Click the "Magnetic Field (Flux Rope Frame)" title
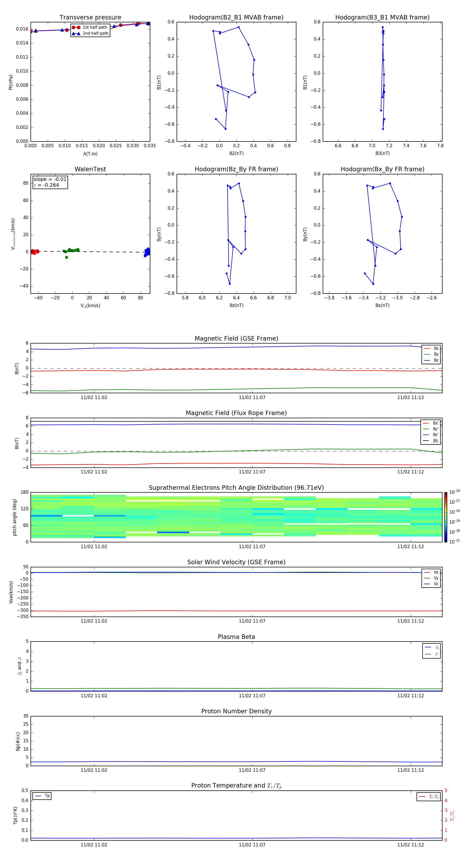 pos(236,413)
